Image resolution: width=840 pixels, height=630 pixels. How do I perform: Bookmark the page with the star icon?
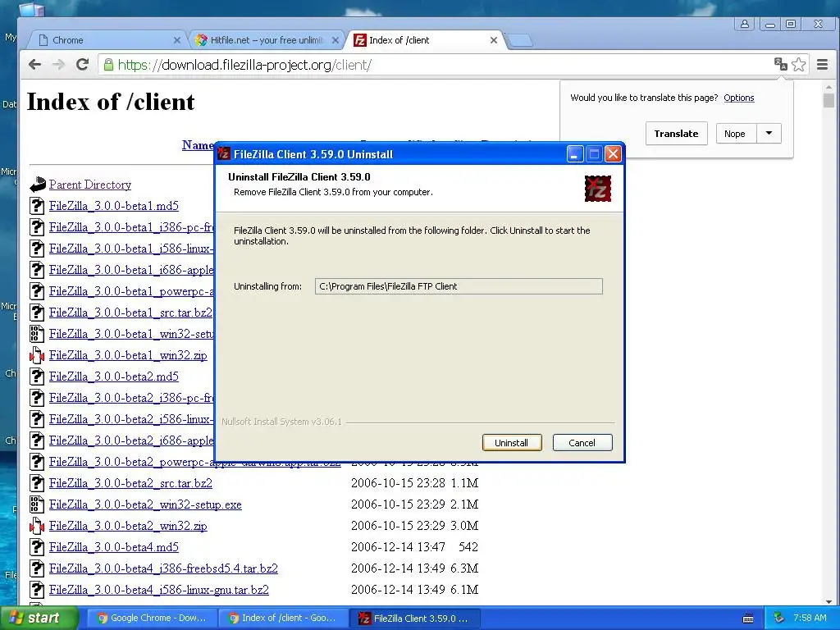click(799, 64)
